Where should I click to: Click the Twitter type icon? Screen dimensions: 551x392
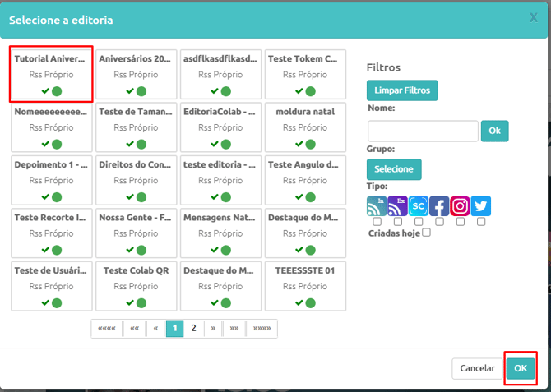481,205
